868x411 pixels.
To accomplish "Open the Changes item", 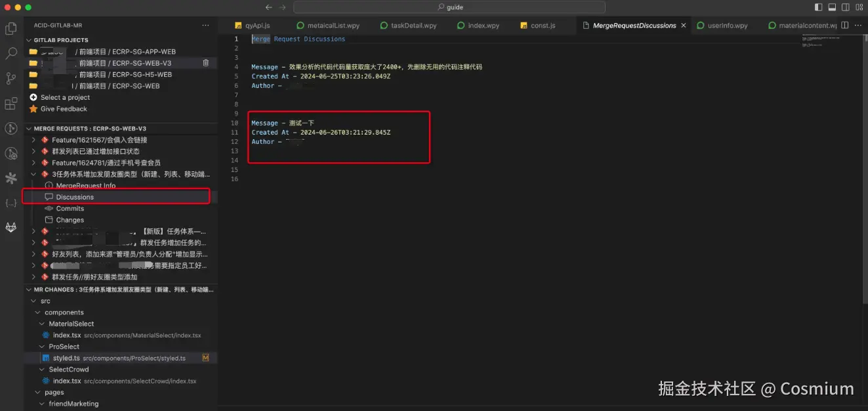I will tap(70, 220).
